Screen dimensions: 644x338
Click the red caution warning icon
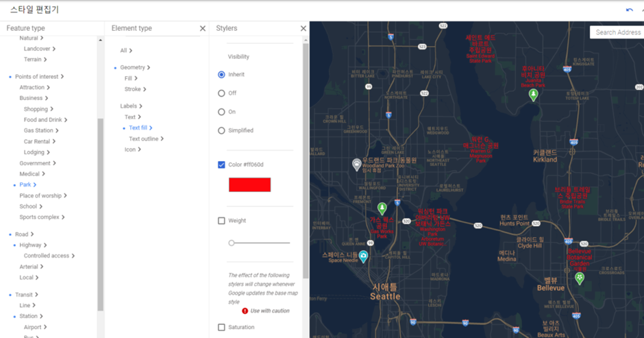[245, 311]
